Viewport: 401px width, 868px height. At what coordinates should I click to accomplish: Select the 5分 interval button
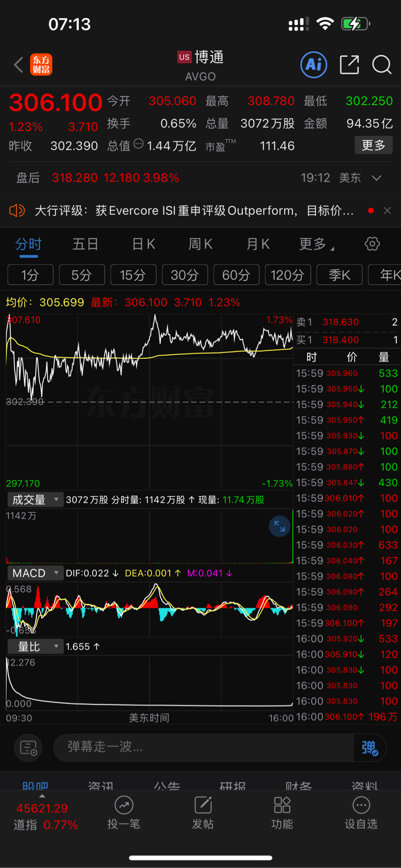click(x=82, y=275)
